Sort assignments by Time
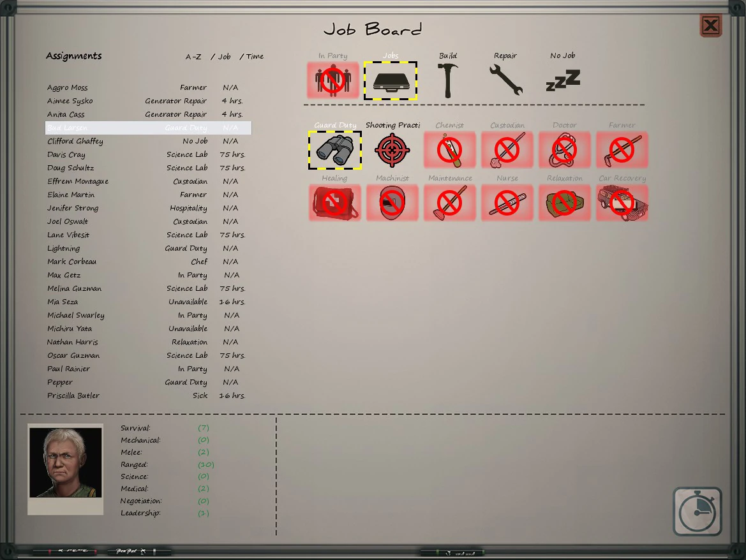This screenshot has width=746, height=560. (255, 57)
